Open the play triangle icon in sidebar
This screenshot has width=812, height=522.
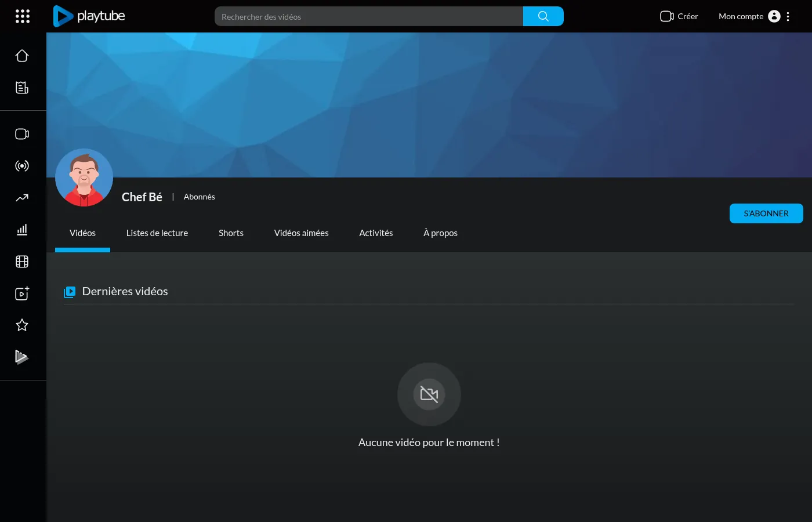coord(22,357)
